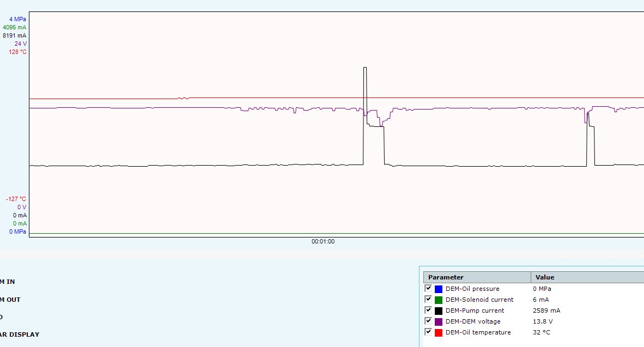
Task: Toggle the DEM-Oil temperature checkbox
Action: point(428,332)
